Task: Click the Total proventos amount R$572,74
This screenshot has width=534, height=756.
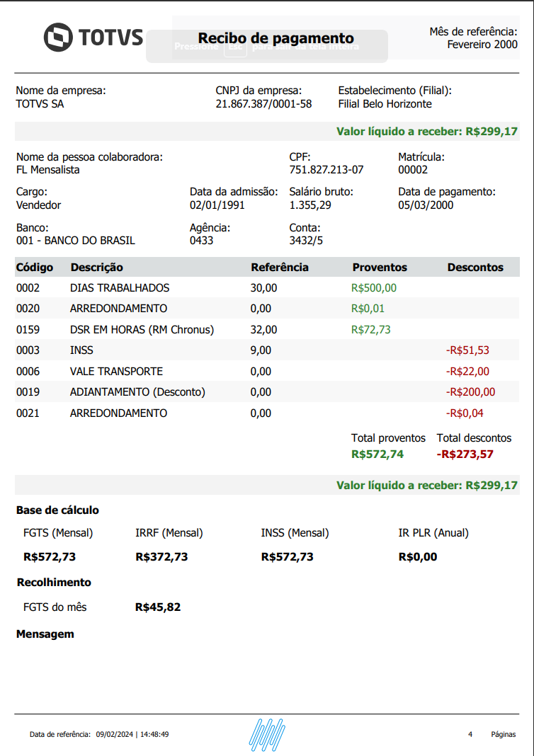Action: click(x=377, y=454)
